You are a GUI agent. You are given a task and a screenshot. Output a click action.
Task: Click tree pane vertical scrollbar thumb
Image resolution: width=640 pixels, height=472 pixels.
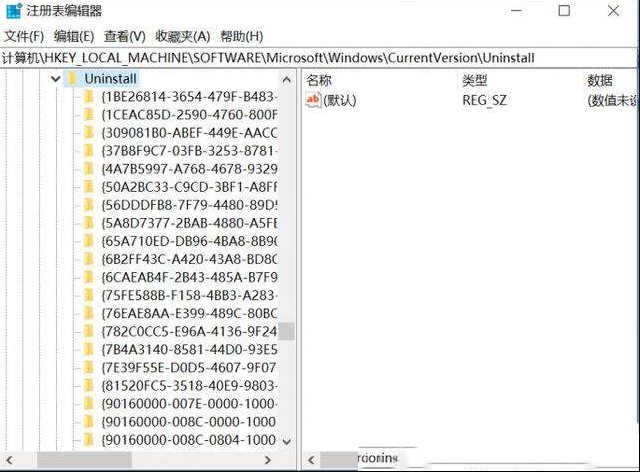tap(287, 331)
